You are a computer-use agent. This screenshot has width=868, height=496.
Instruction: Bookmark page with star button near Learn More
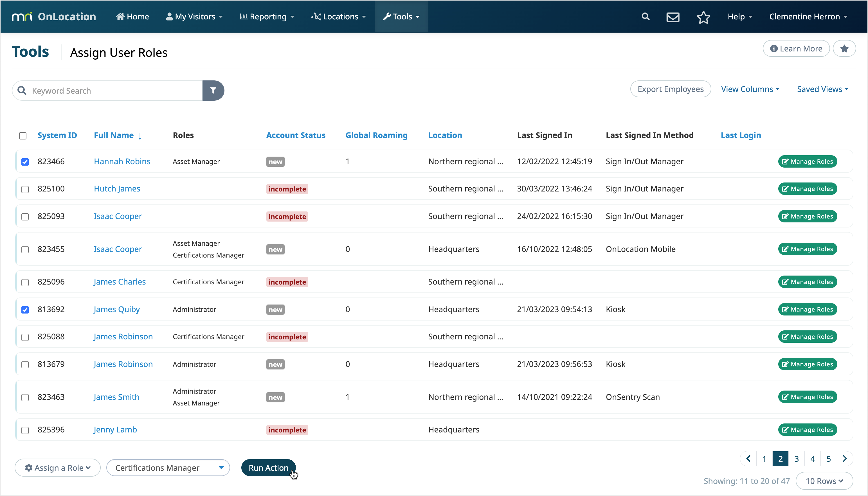pyautogui.click(x=844, y=49)
